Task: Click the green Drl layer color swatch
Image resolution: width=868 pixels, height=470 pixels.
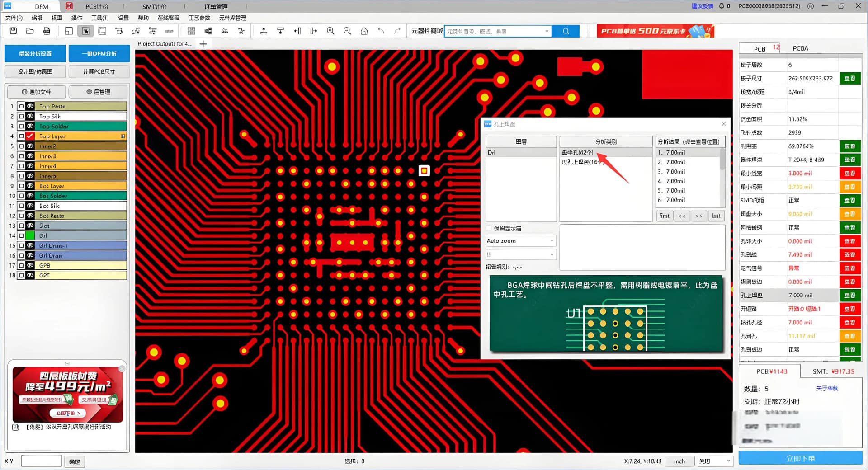Action: pyautogui.click(x=30, y=235)
